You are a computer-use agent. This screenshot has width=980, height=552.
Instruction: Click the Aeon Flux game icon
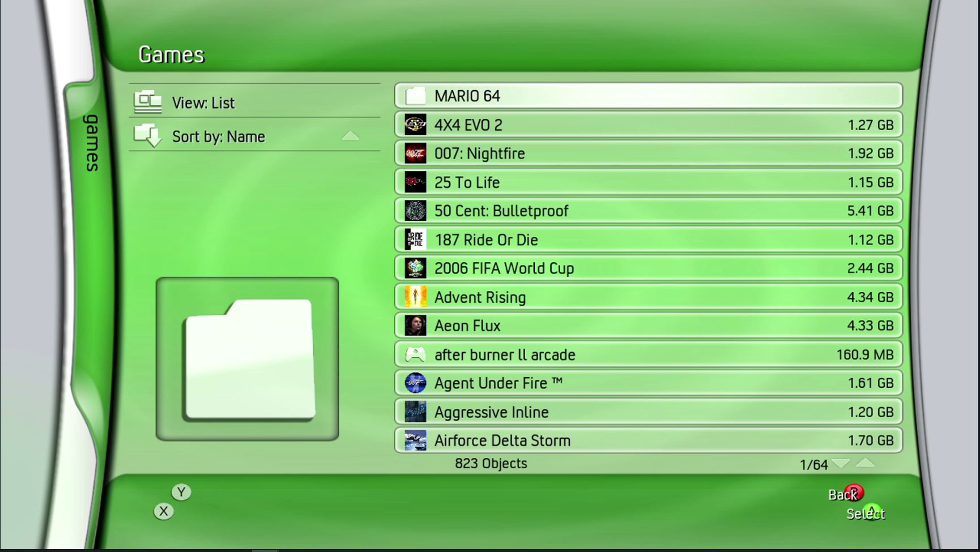tap(415, 326)
